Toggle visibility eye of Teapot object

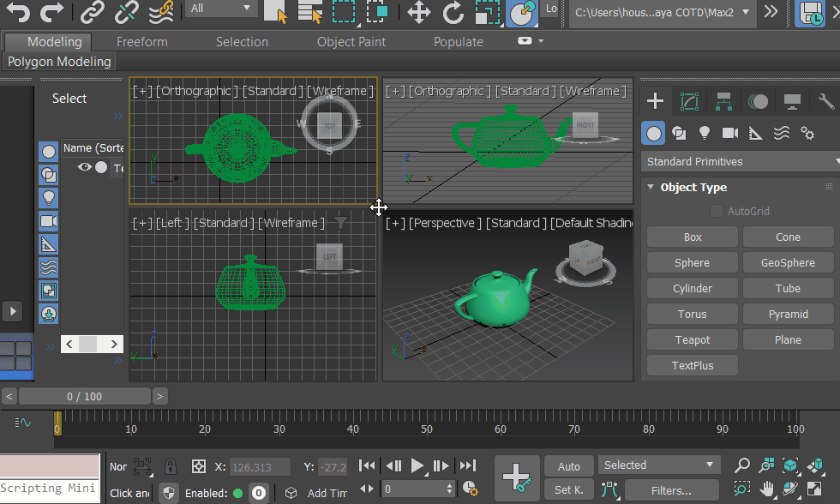tap(84, 168)
